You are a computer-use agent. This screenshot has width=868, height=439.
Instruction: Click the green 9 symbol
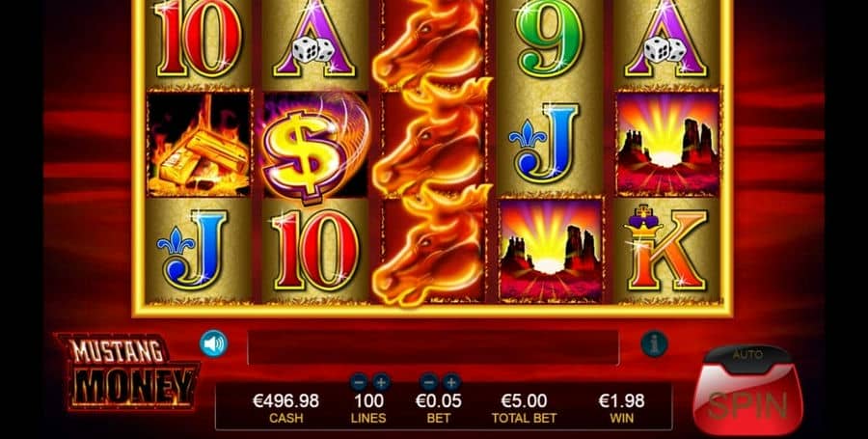pos(550,41)
